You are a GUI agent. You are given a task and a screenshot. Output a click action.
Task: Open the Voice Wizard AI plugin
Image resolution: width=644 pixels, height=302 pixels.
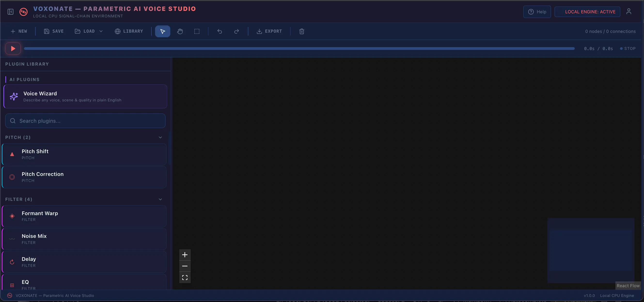point(85,96)
